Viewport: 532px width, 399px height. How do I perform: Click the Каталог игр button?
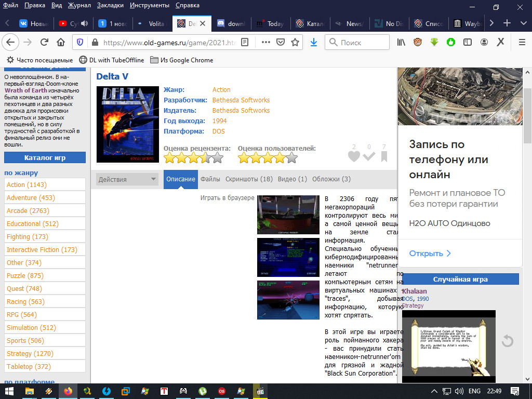[x=45, y=158]
